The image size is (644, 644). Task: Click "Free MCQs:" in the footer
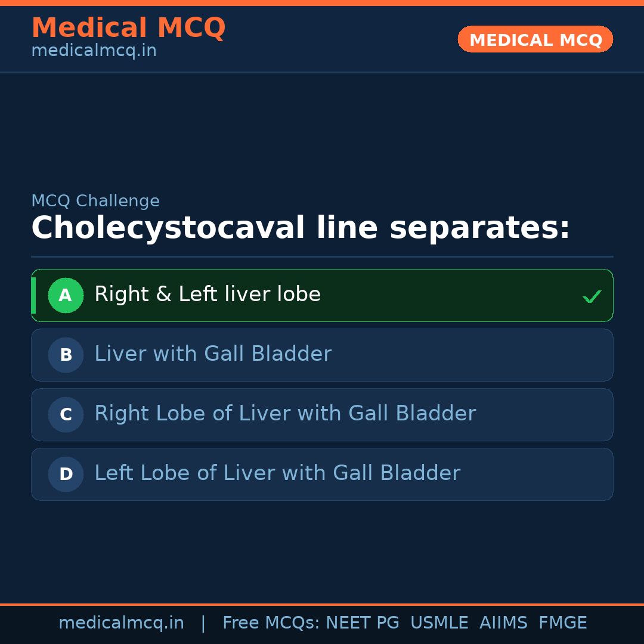(x=271, y=623)
